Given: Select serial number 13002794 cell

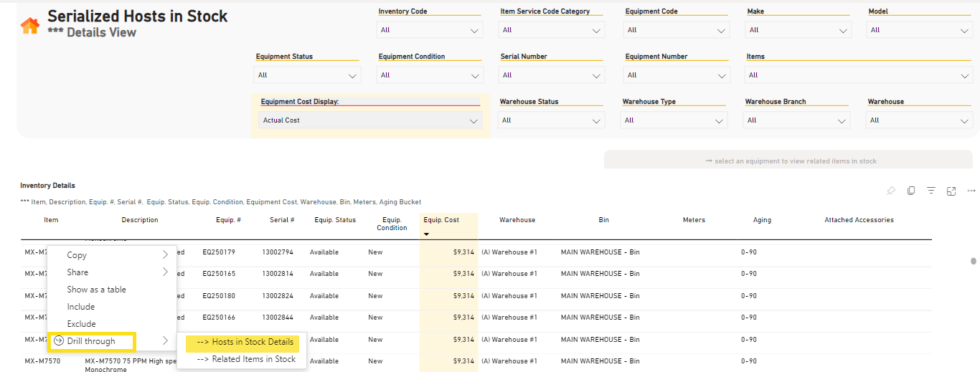Looking at the screenshot, I should (x=277, y=252).
